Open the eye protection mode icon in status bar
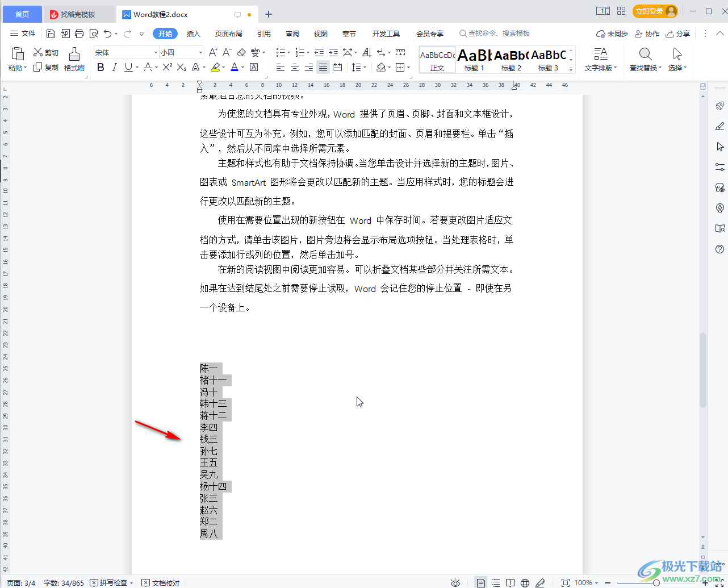The height and width of the screenshot is (588, 728). coord(455,583)
